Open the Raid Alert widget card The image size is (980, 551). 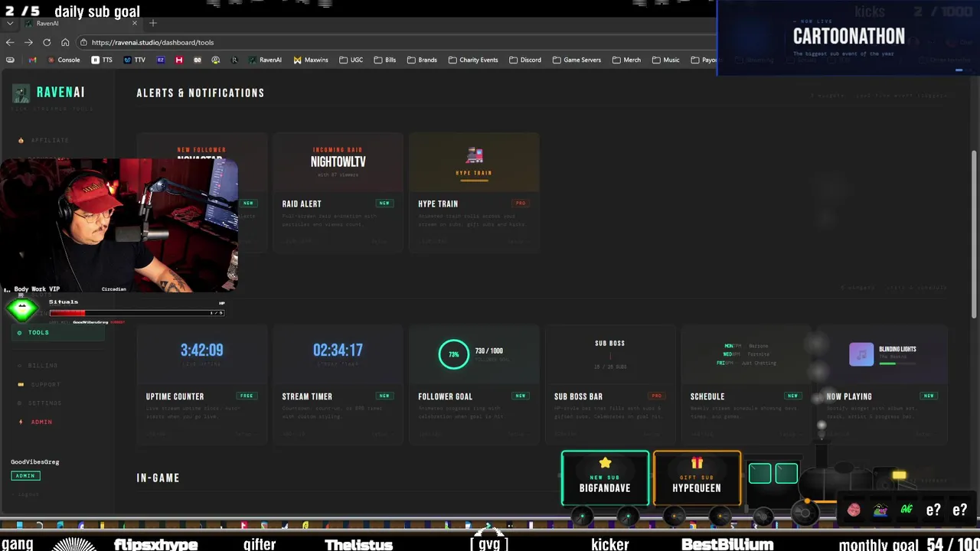click(338, 192)
